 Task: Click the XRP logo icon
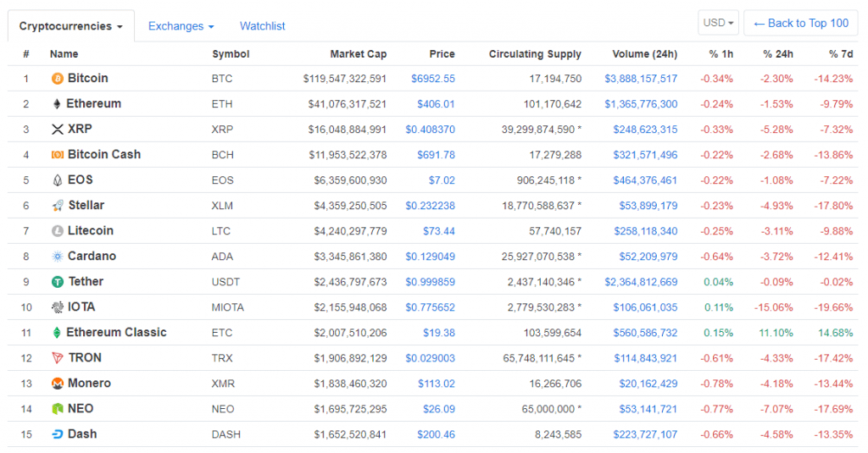(x=58, y=130)
